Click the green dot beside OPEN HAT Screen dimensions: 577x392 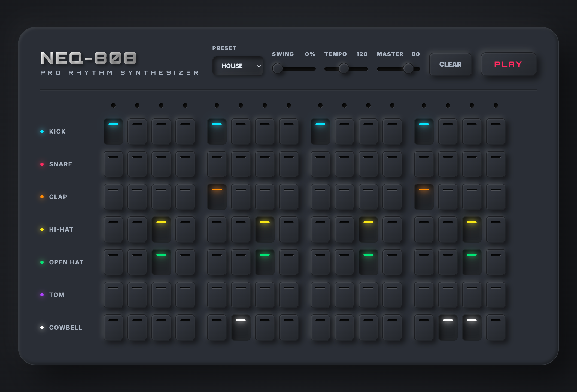pos(42,262)
